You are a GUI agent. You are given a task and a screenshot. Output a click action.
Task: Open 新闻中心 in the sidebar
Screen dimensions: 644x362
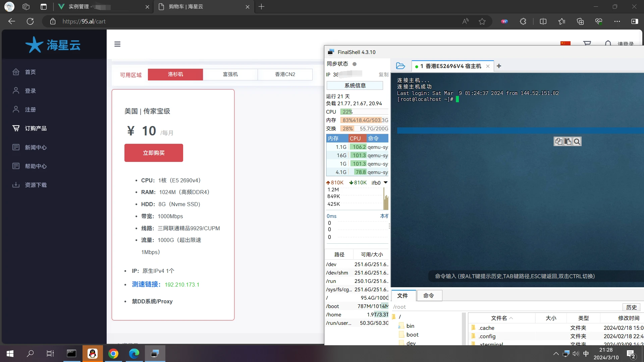(35, 147)
